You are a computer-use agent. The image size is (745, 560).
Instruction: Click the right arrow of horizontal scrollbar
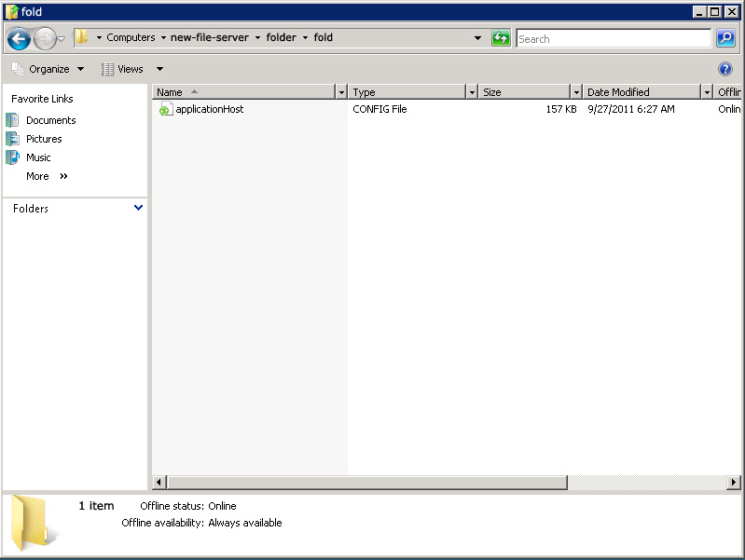point(734,482)
